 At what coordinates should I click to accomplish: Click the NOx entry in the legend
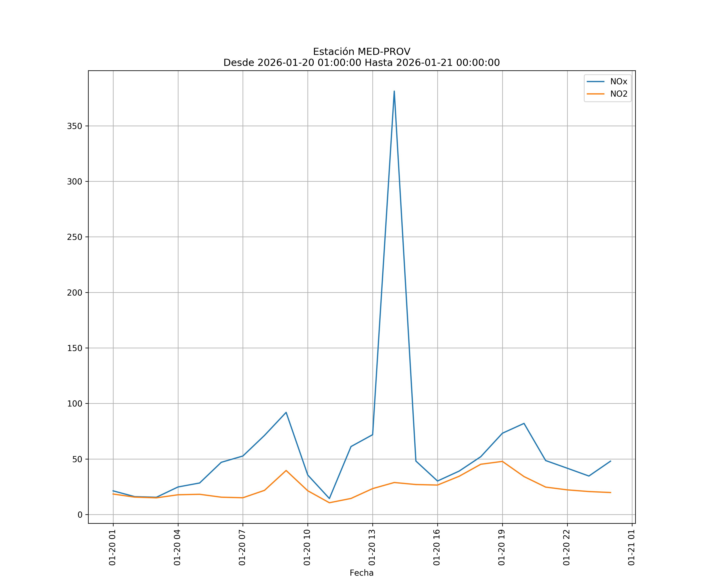pyautogui.click(x=619, y=82)
